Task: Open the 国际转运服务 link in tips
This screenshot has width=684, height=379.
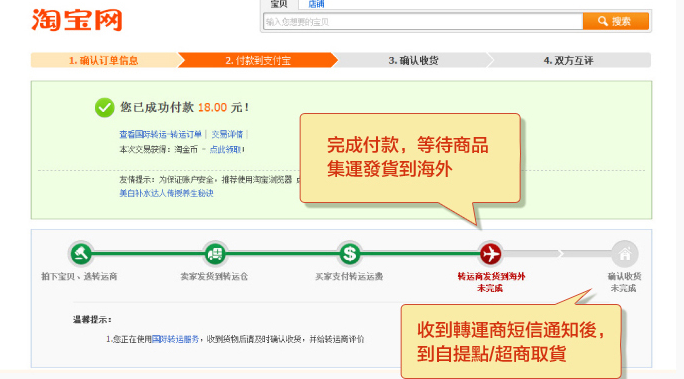Action: coord(175,339)
